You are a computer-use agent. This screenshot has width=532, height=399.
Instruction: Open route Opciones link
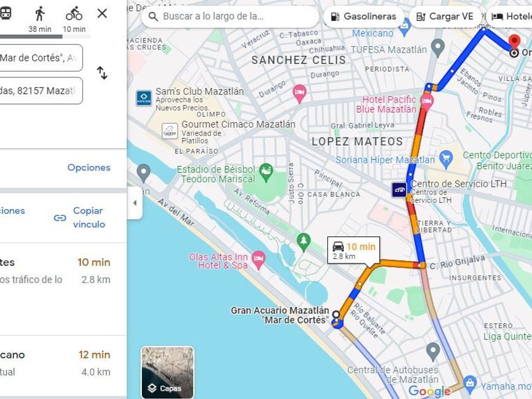click(89, 168)
